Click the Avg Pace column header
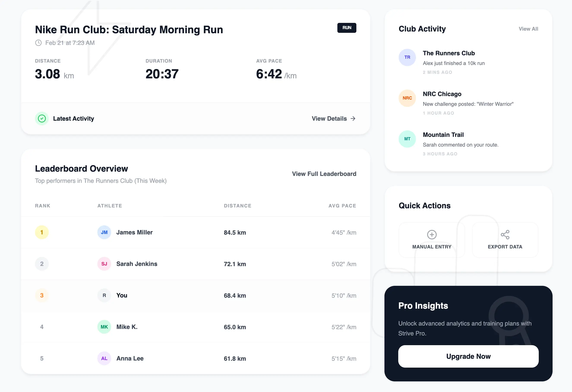 pyautogui.click(x=342, y=206)
